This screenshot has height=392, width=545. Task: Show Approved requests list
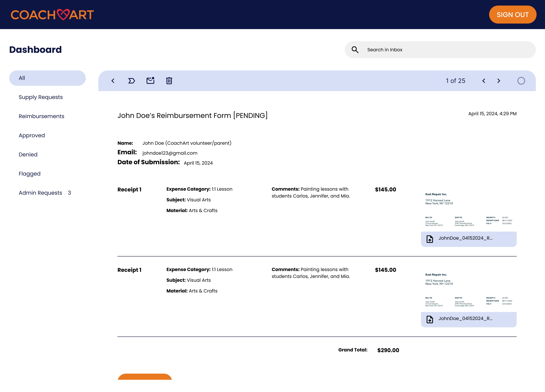tap(32, 135)
